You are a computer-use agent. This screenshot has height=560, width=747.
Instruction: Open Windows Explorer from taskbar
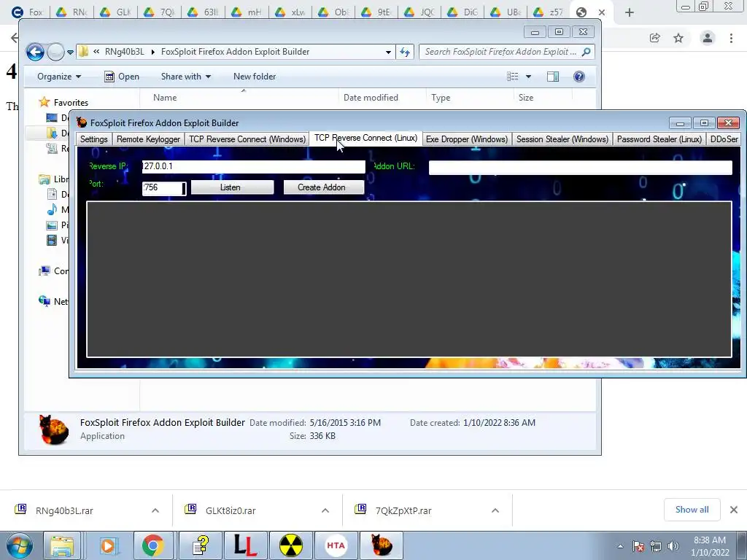click(x=63, y=545)
